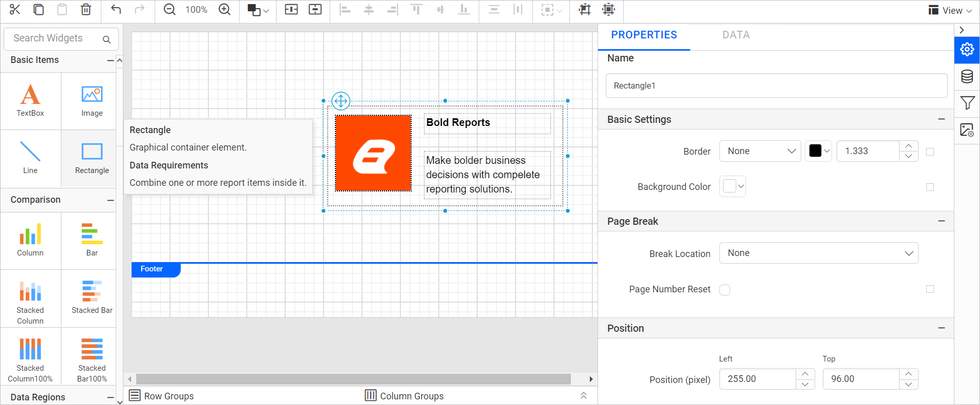The width and height of the screenshot is (980, 405).
Task: Open the Background Color swatch picker
Action: point(733,186)
